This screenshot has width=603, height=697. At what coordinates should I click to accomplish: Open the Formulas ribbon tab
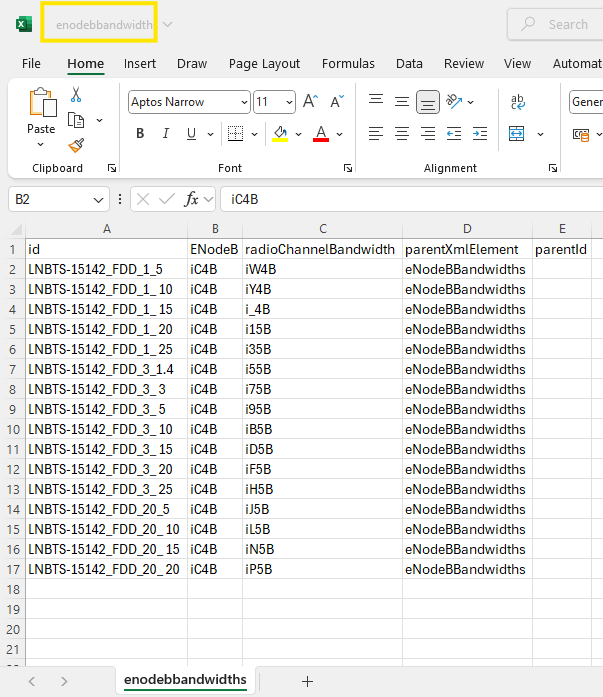point(348,63)
